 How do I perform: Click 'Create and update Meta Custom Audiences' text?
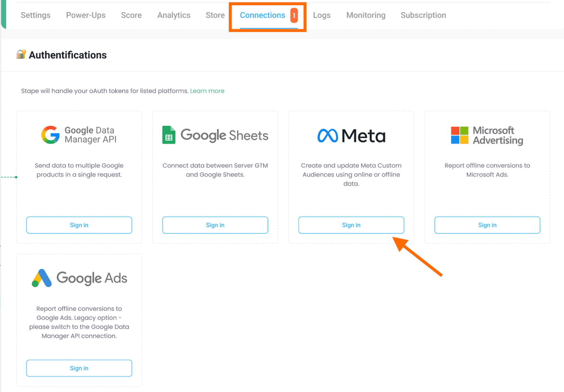351,174
